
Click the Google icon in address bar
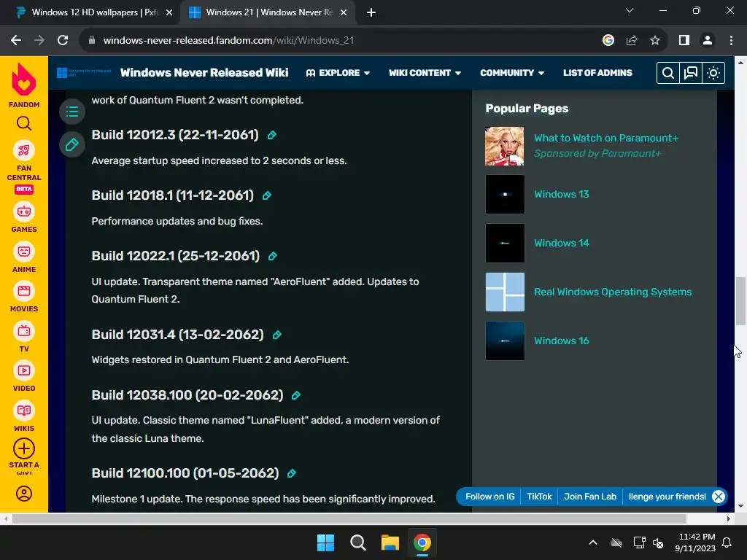(x=608, y=41)
